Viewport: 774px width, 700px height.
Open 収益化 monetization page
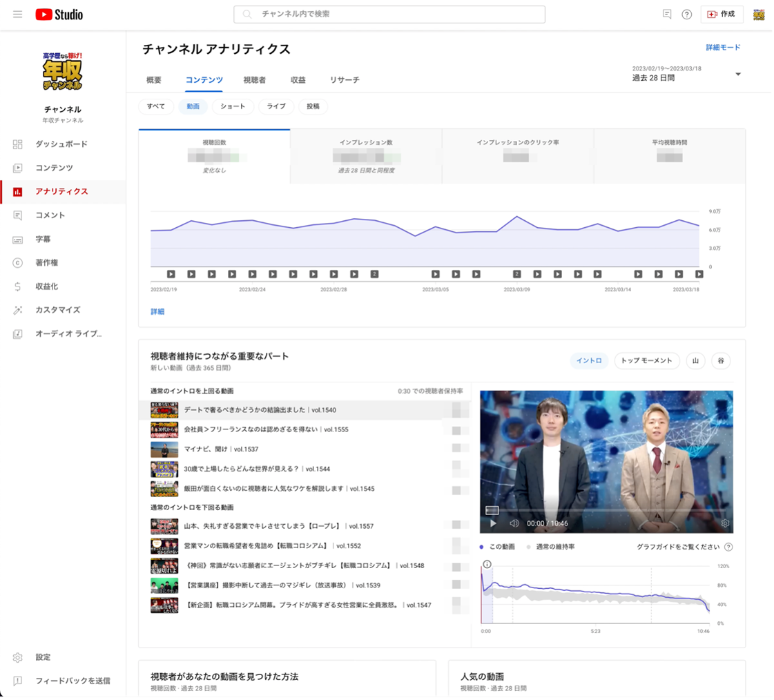pyautogui.click(x=46, y=286)
